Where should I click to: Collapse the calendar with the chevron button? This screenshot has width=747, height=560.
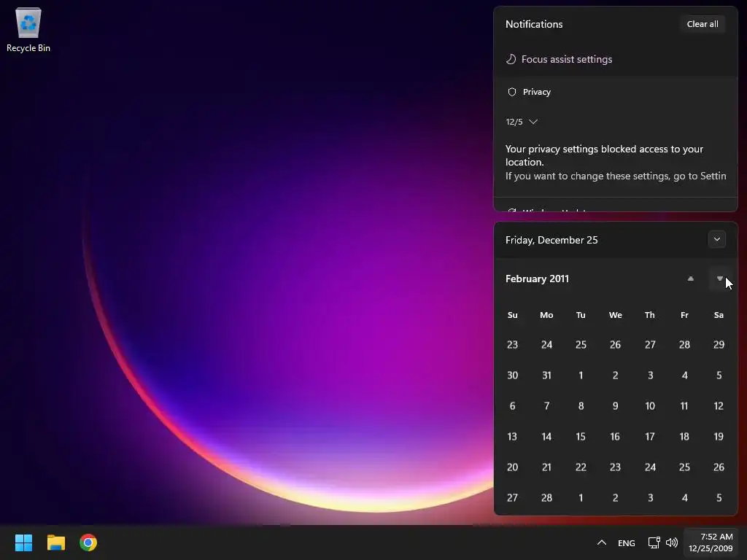pos(716,239)
